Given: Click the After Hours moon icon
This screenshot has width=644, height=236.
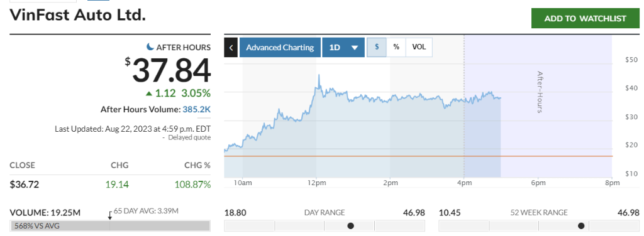Looking at the screenshot, I should [x=151, y=47].
